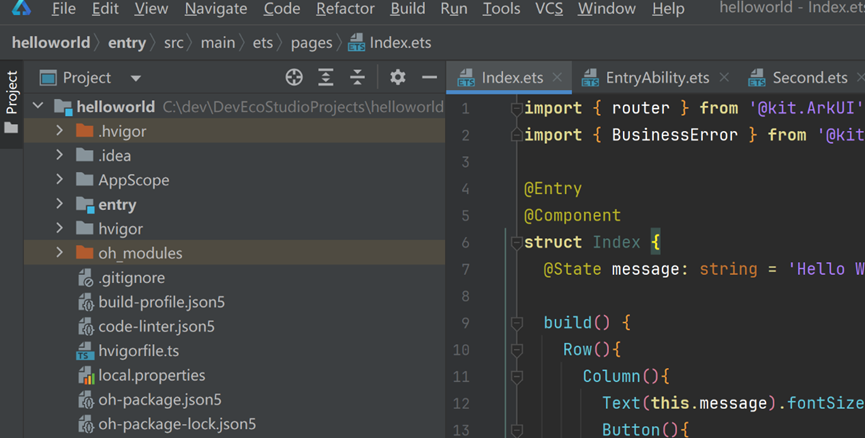
Task: Click the locate file crosshair icon
Action: click(x=294, y=77)
